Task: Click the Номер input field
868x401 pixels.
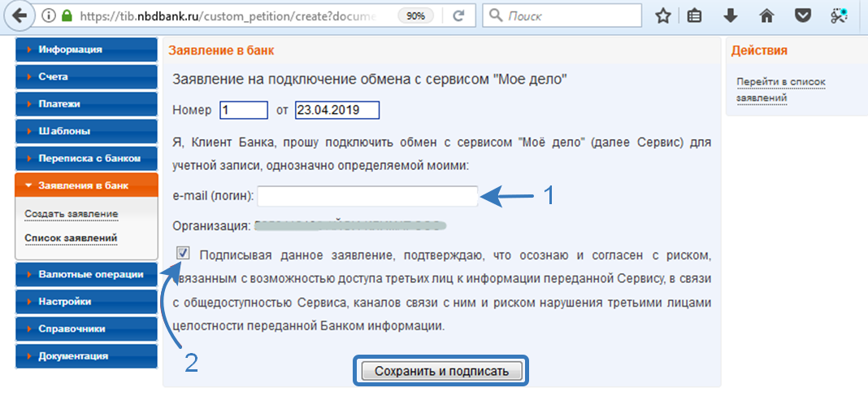Action: click(244, 110)
